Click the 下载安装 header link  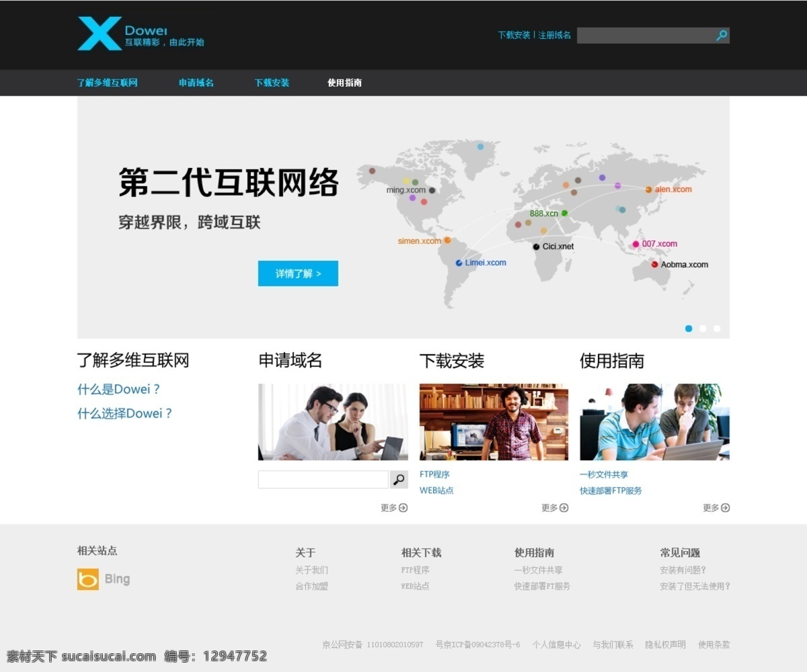click(514, 35)
